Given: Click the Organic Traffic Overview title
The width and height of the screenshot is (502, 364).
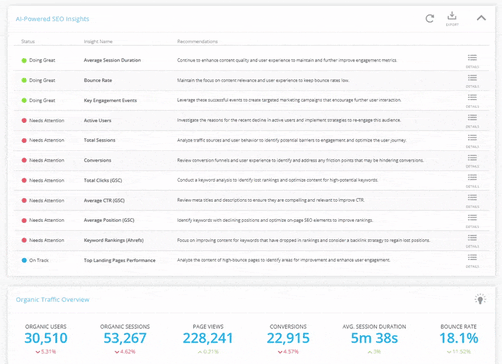Looking at the screenshot, I should pyautogui.click(x=53, y=300).
